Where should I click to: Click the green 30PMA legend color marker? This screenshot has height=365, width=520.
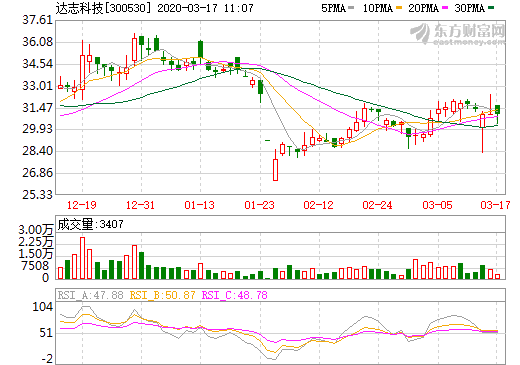click(x=491, y=7)
